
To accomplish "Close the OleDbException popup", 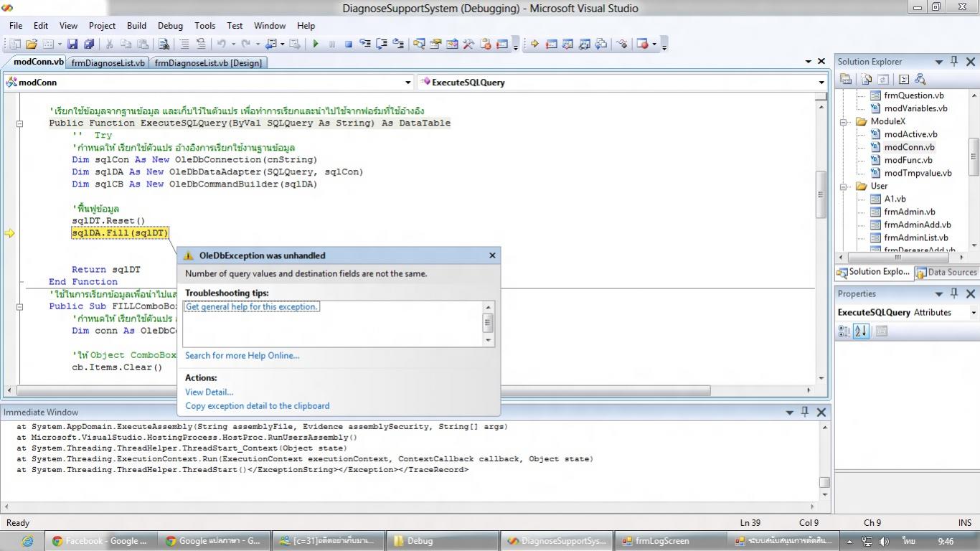I will pyautogui.click(x=492, y=255).
